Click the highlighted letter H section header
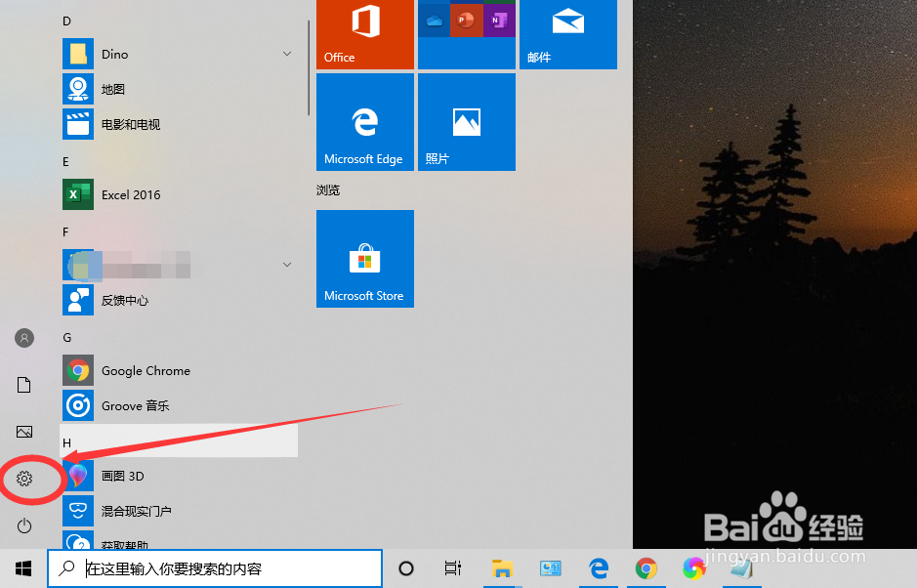This screenshot has width=917, height=588. (179, 441)
